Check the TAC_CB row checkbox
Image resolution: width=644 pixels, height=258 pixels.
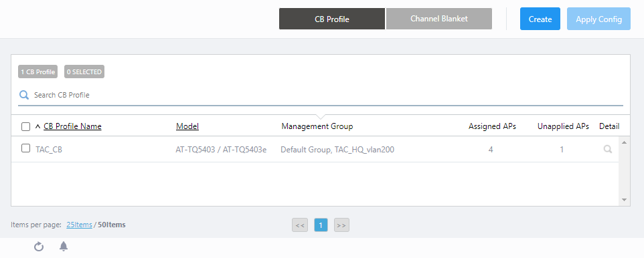click(25, 148)
